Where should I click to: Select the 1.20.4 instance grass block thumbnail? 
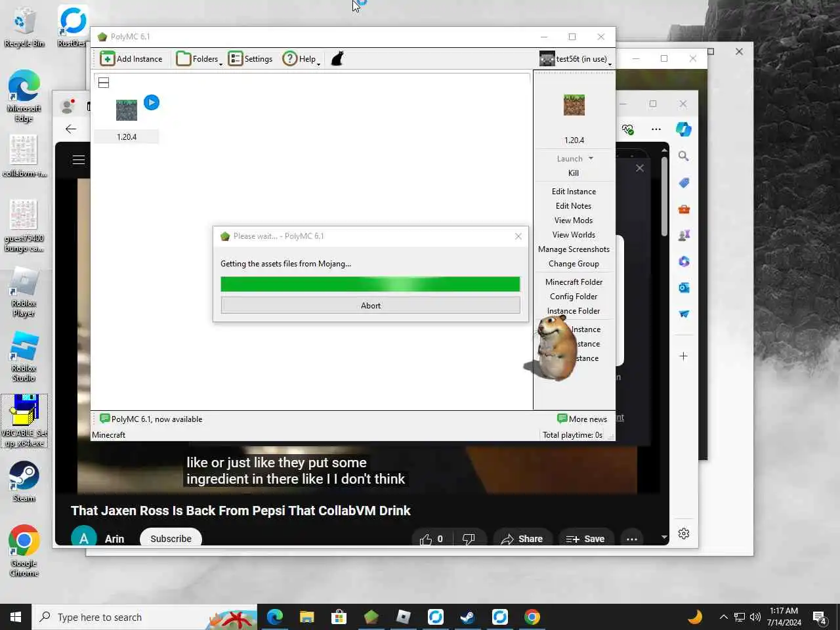point(127,110)
